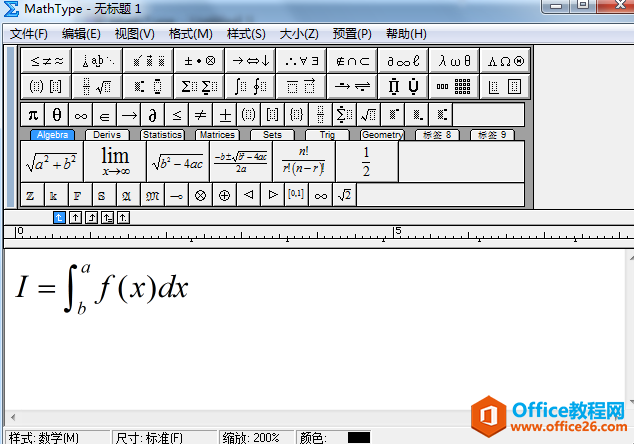Viewport: 634px width, 444px height.
Task: Insert the double-struck Z symbol
Action: tap(32, 195)
